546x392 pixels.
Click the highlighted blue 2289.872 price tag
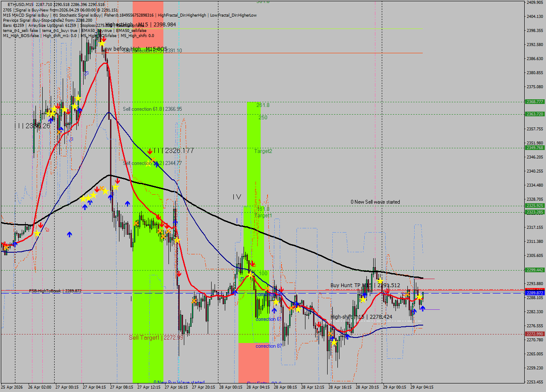point(534,293)
